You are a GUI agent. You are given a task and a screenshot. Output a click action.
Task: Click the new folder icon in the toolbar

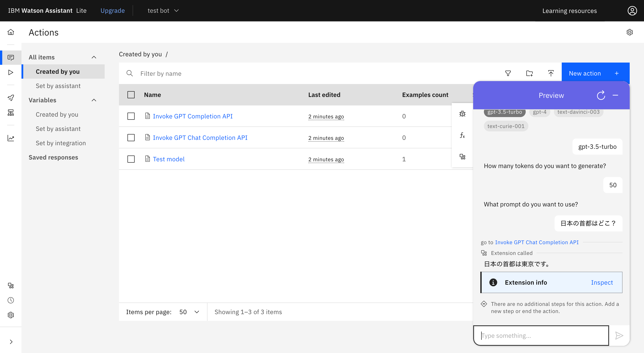click(529, 74)
